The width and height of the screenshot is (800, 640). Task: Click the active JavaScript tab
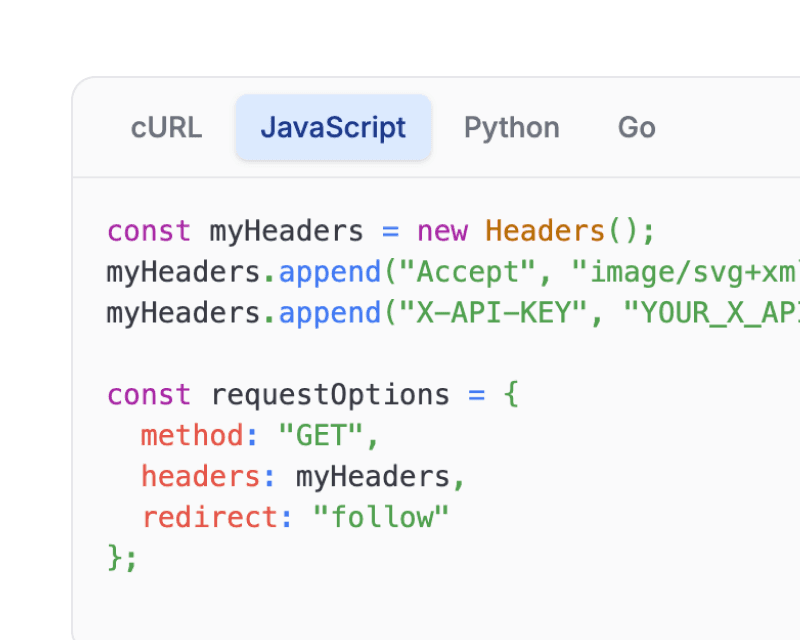click(333, 127)
